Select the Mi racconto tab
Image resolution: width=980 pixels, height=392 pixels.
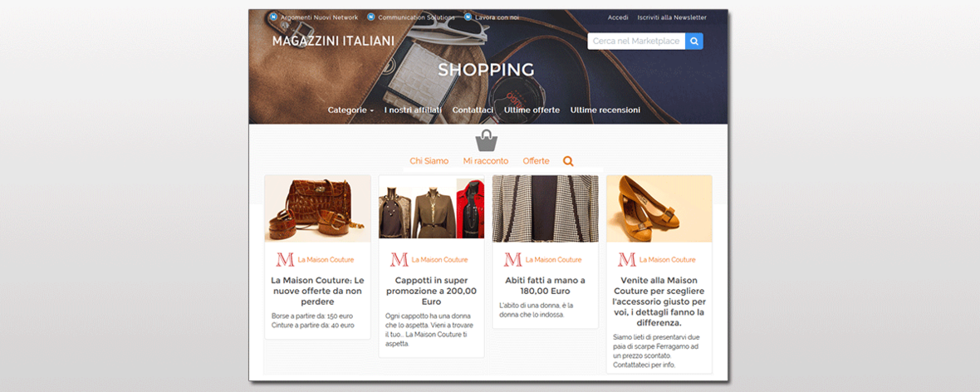(x=486, y=161)
